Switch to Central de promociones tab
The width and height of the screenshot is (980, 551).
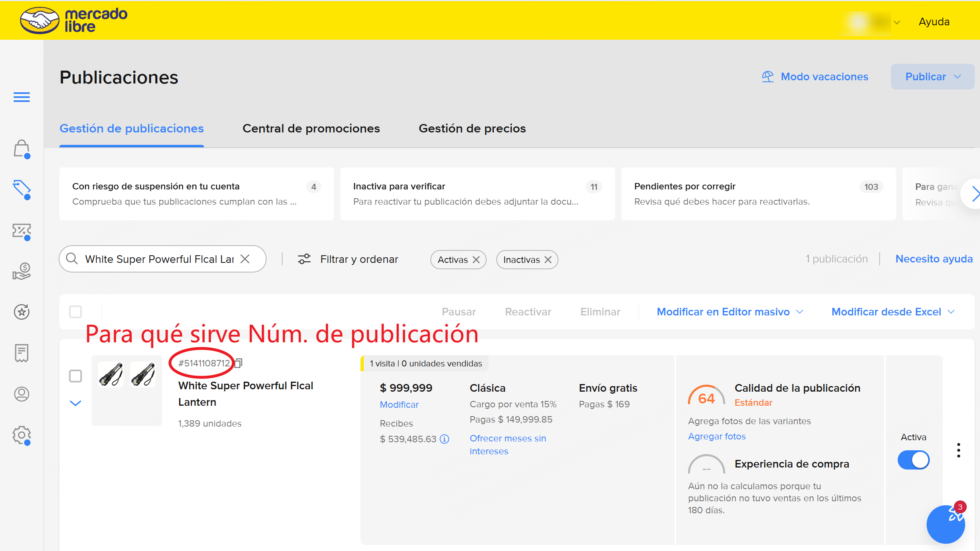(311, 128)
